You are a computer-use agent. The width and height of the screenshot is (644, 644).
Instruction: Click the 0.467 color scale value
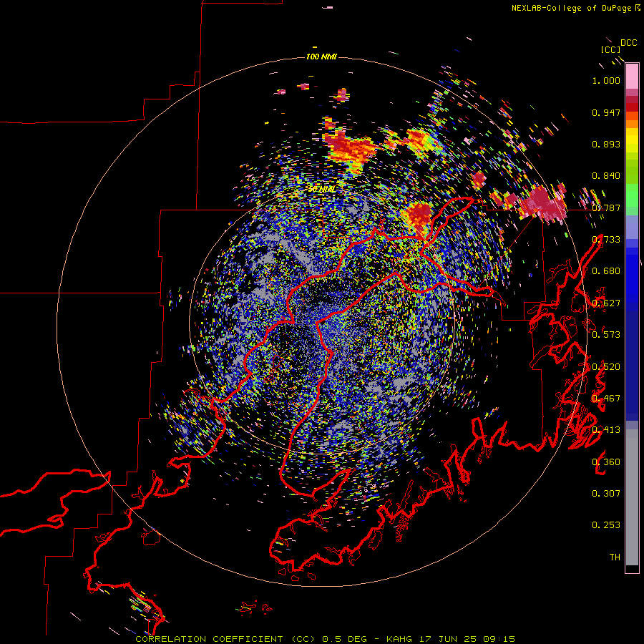coord(606,399)
